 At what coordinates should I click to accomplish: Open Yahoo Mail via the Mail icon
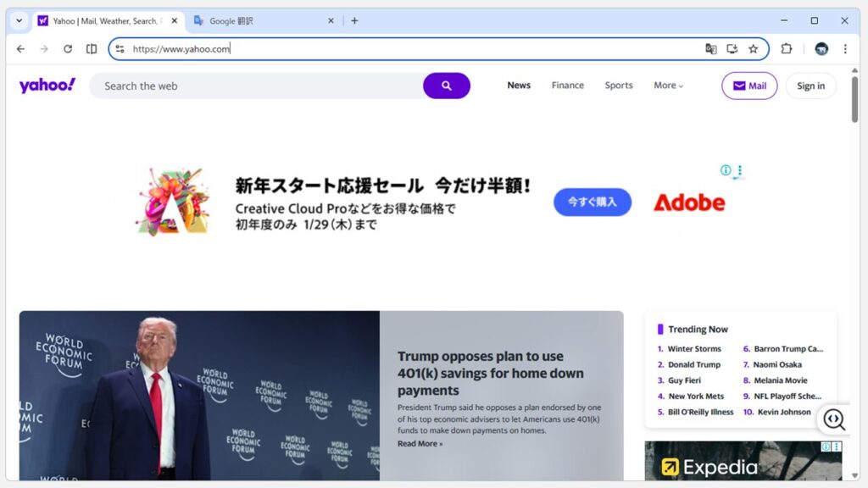click(748, 86)
